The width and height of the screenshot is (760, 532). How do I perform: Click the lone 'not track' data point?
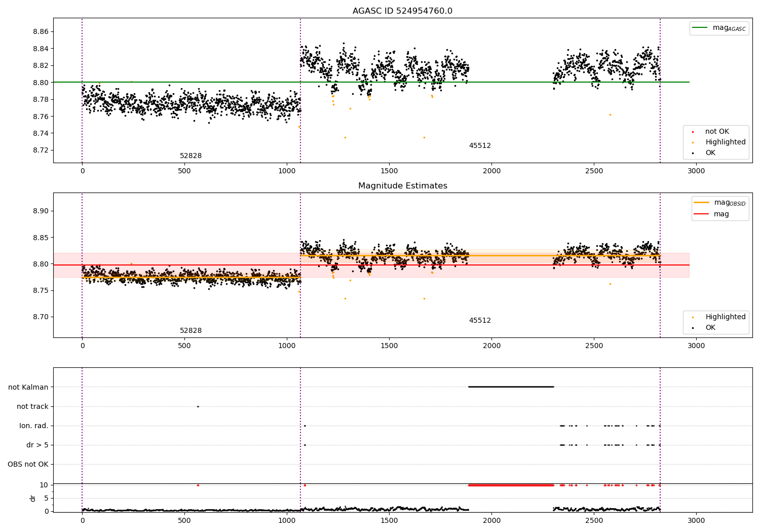tap(198, 406)
